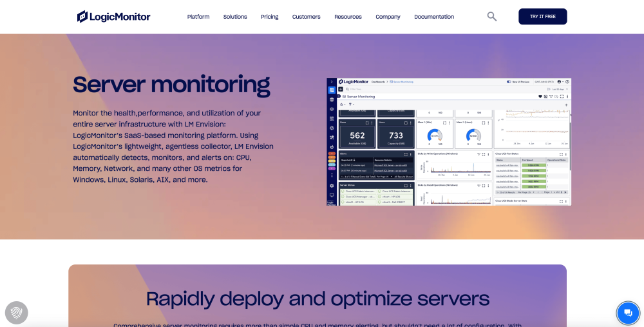
Task: Maximize the Cisco UCS Fan Status widget
Action: [561, 154]
